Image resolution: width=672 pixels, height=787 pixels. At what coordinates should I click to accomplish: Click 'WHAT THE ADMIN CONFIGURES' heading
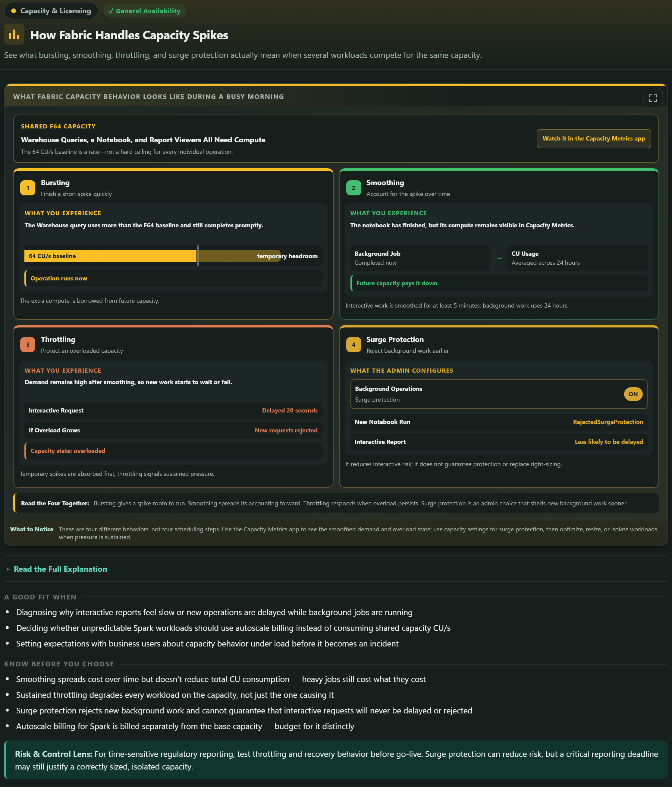401,370
